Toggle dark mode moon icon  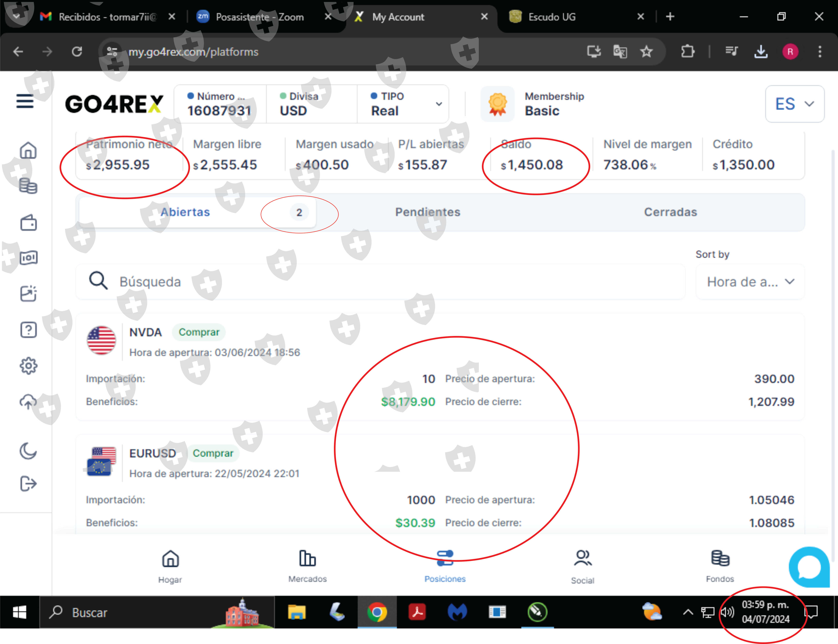28,451
